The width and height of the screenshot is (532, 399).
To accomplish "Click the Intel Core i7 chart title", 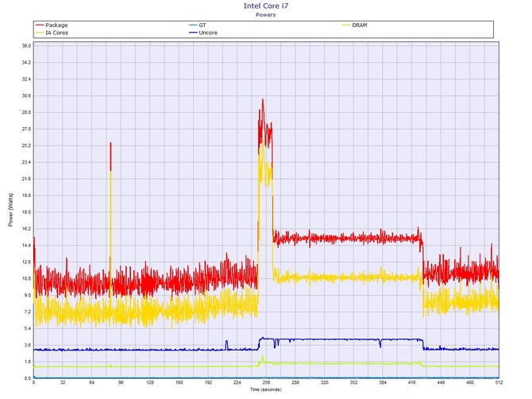I will point(266,6).
